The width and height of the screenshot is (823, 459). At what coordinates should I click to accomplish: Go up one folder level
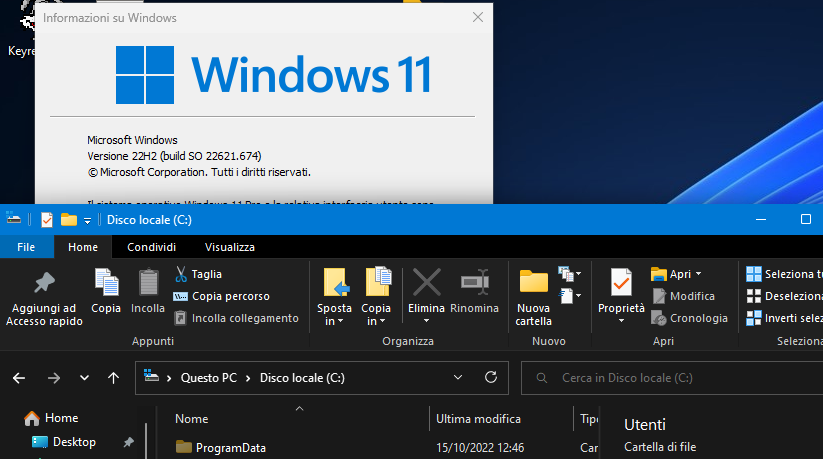coord(113,378)
